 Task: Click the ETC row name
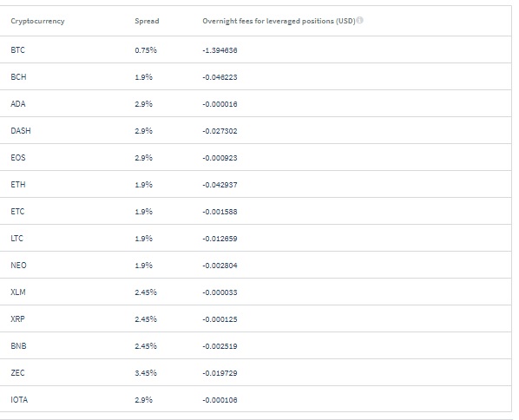coord(17,211)
